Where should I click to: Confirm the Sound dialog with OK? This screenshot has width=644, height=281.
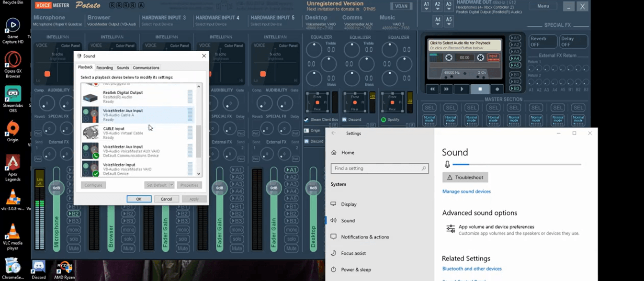tap(139, 199)
